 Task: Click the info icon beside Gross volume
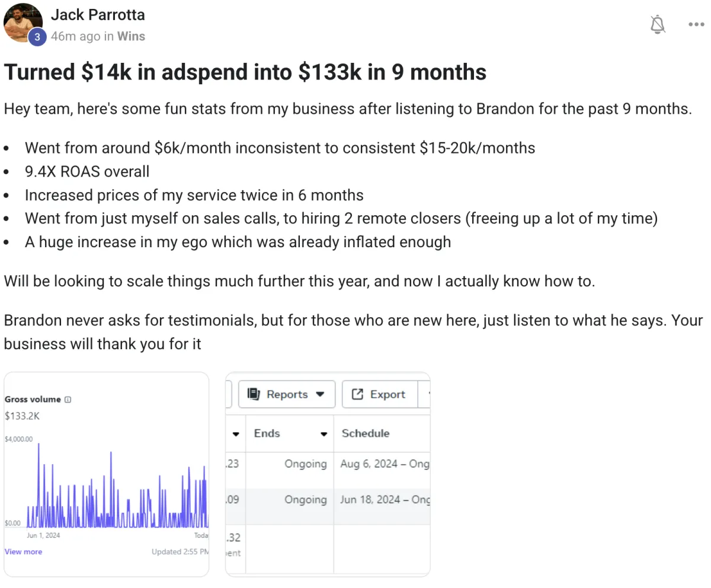coord(68,400)
